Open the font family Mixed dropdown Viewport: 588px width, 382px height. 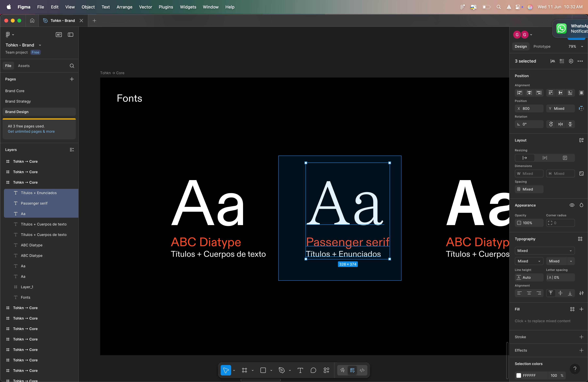point(545,250)
